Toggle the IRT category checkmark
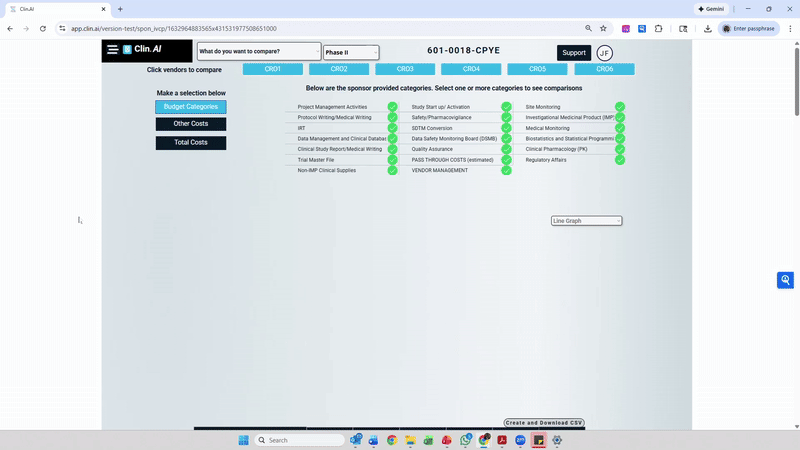800x450 pixels. [392, 128]
